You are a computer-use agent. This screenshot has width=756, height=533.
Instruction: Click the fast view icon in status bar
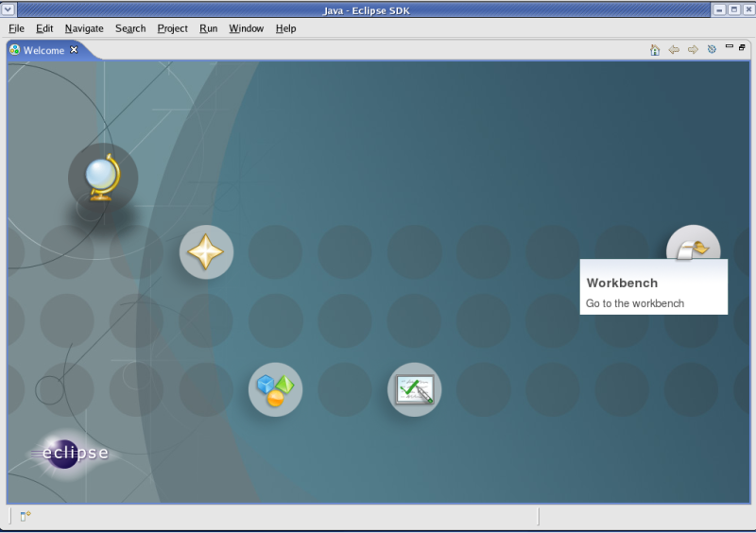point(26,516)
